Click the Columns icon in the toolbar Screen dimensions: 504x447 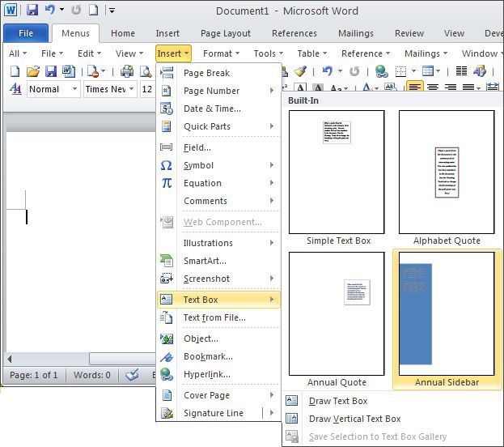point(462,70)
